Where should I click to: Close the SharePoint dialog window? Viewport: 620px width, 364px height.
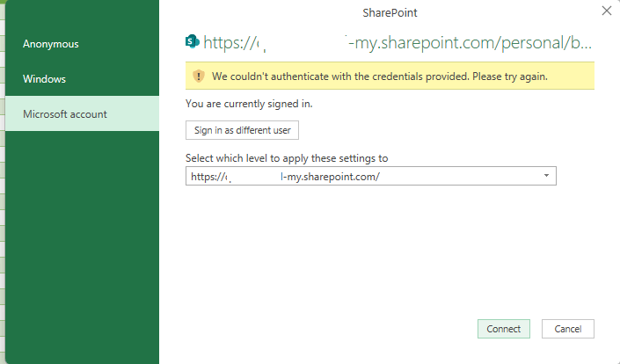coord(607,11)
